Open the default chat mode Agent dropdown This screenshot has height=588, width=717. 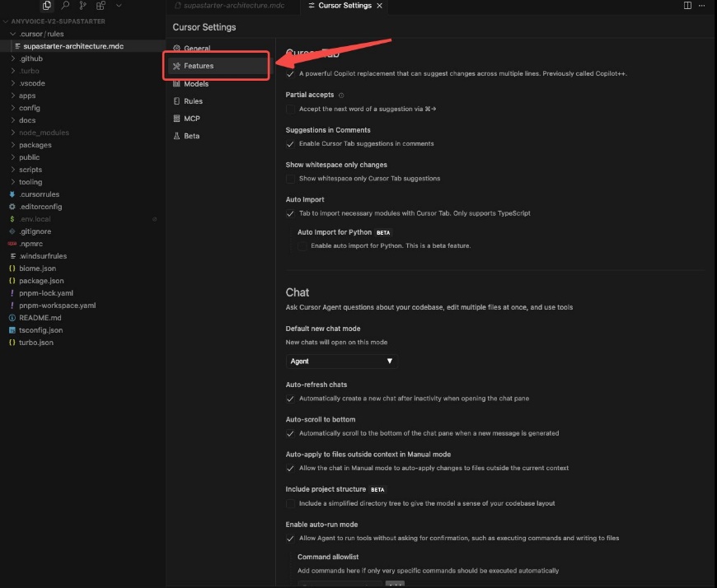[x=341, y=362]
